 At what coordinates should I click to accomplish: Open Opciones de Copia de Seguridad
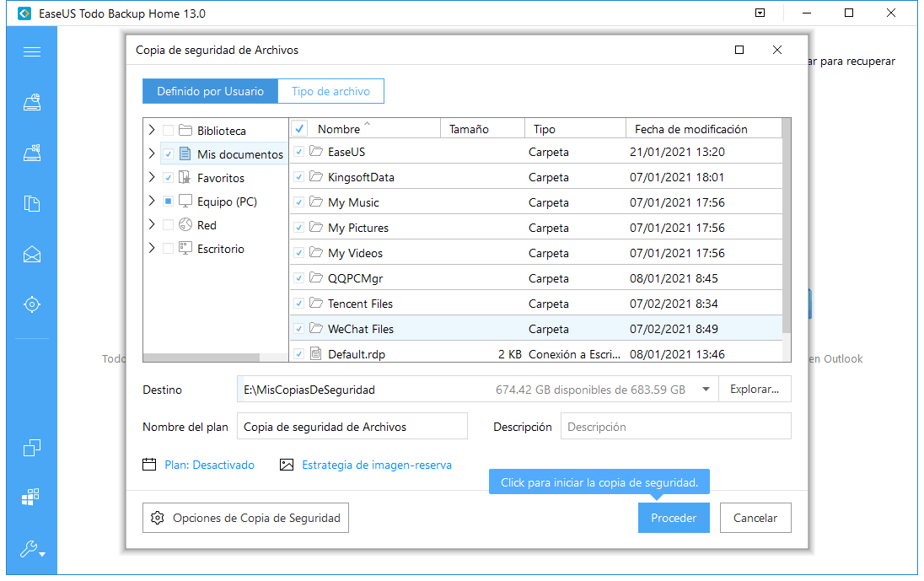click(x=245, y=518)
